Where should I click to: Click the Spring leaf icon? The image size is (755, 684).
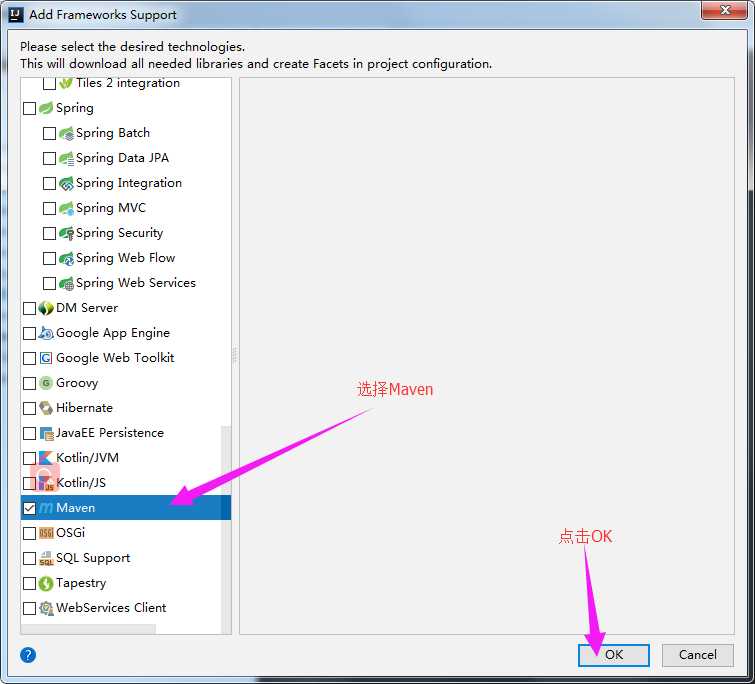[46, 108]
